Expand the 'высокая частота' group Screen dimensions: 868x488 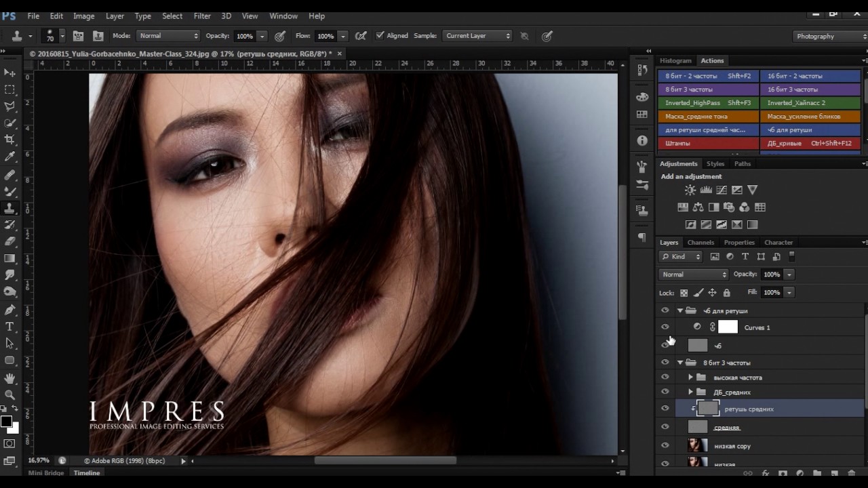pyautogui.click(x=690, y=378)
